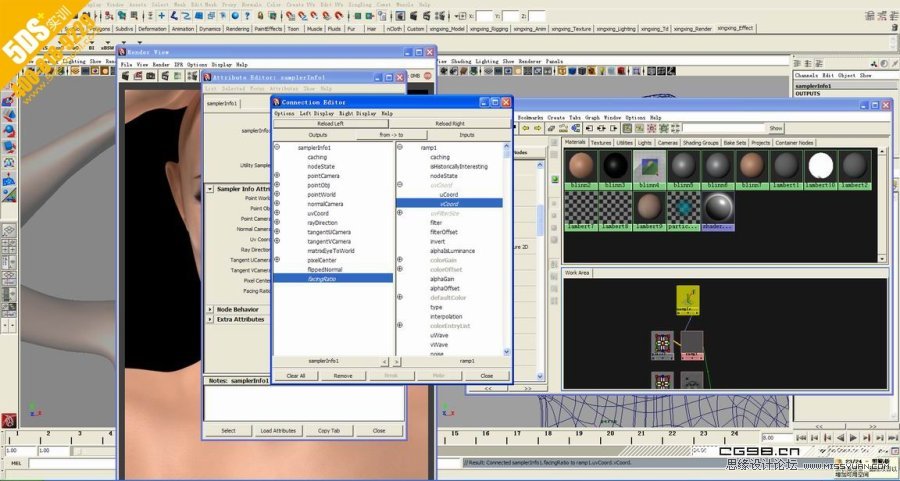Click the redo render icon in Render View
Viewport: 900px width, 481px height.
click(127, 75)
